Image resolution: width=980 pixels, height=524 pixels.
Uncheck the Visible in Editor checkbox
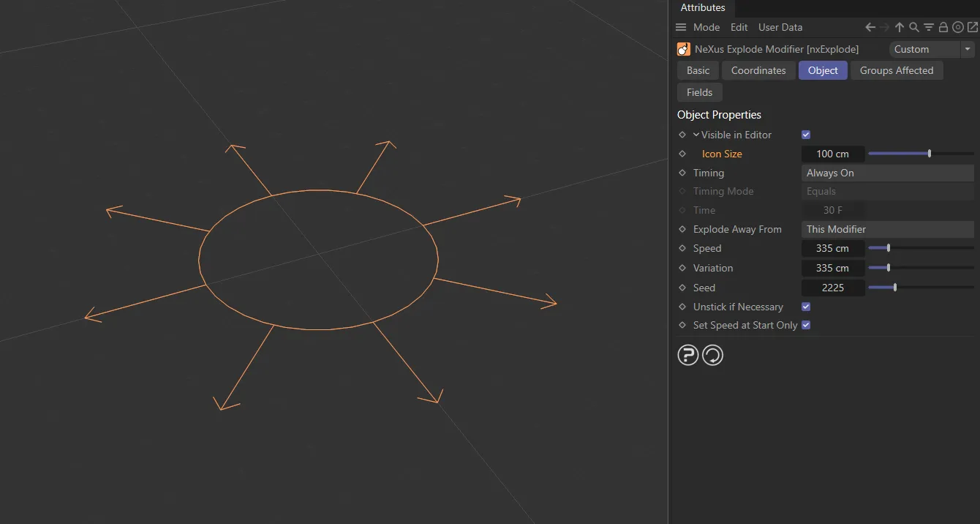pos(806,135)
